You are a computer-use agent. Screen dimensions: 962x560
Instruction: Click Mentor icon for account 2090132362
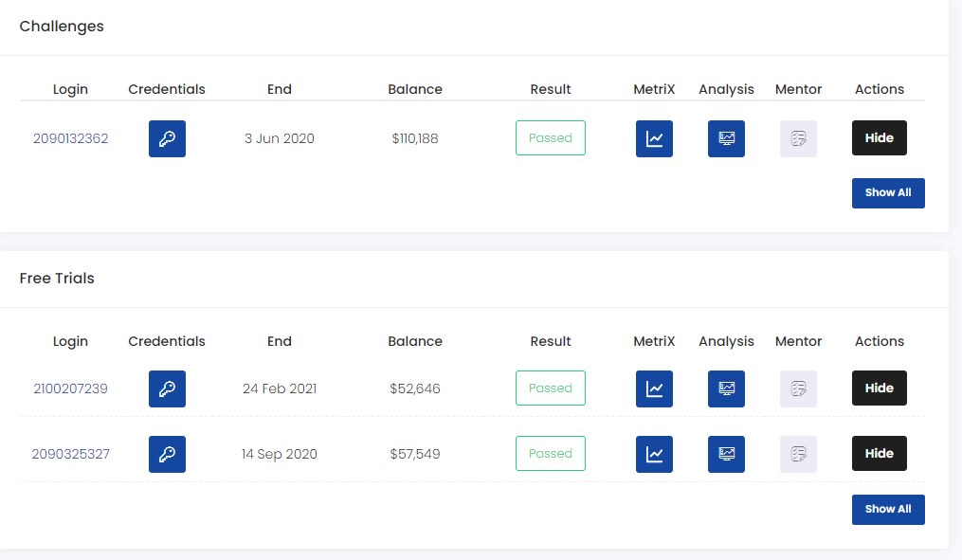pyautogui.click(x=798, y=138)
